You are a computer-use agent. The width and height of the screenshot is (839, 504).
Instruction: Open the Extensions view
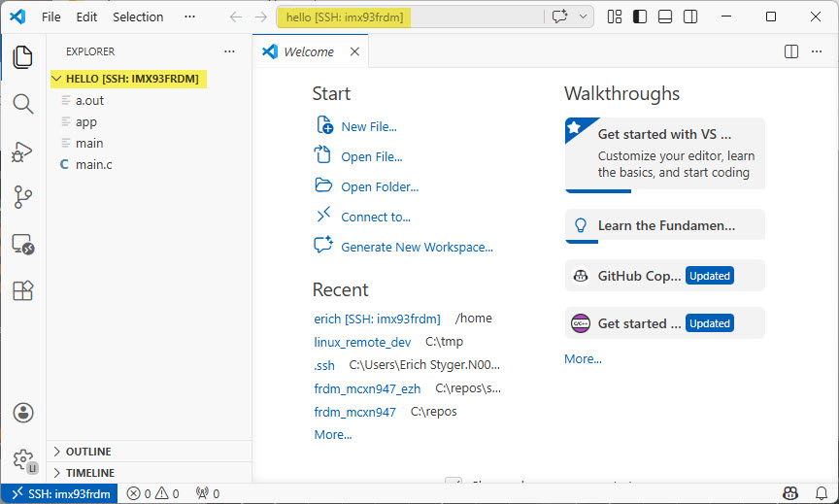pos(22,290)
